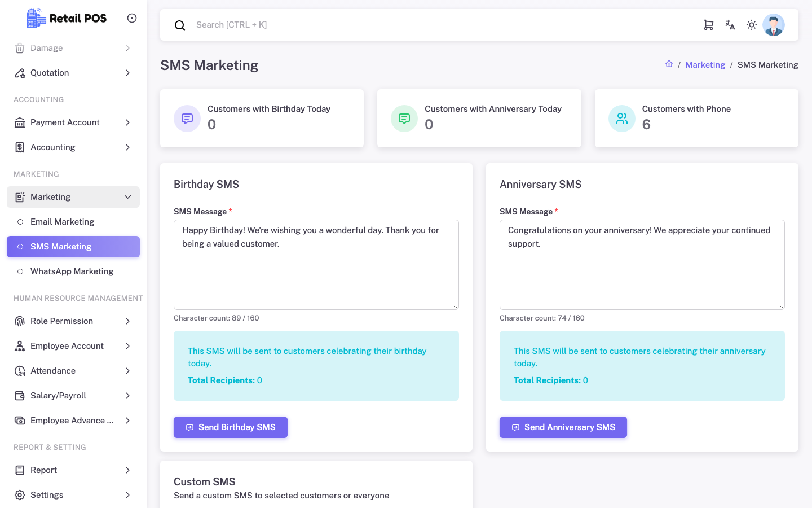The height and width of the screenshot is (508, 812).
Task: Click the Quotation icon in sidebar
Action: coord(20,73)
